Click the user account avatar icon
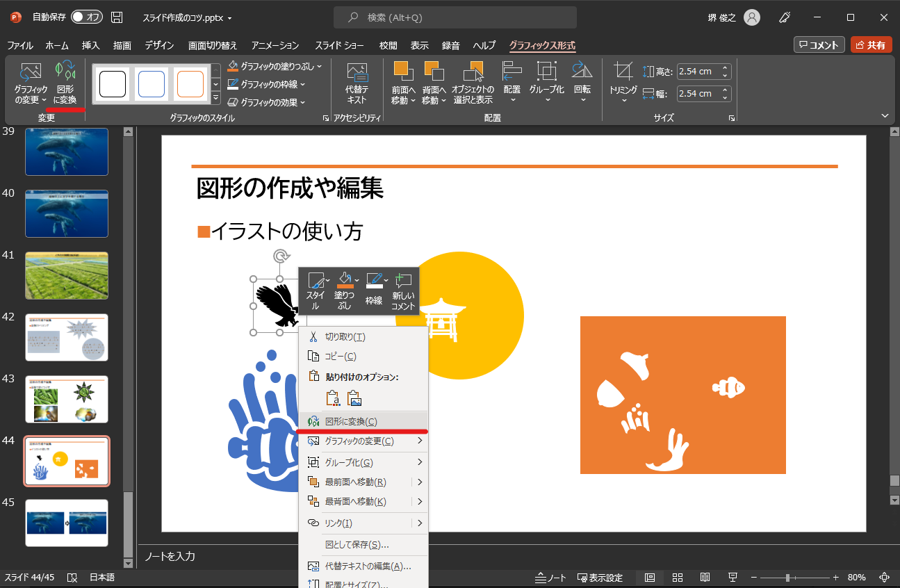 [752, 17]
